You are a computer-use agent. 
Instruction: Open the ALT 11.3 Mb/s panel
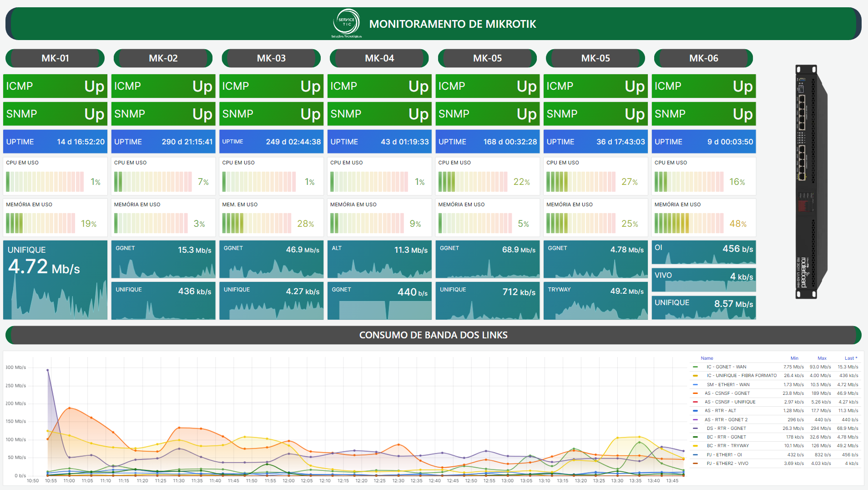point(379,259)
